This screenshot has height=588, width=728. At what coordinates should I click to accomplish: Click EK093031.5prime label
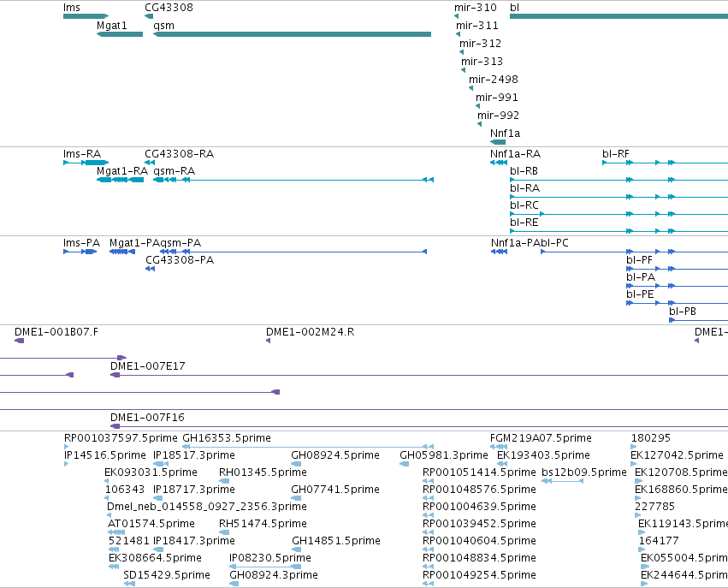coord(151,472)
